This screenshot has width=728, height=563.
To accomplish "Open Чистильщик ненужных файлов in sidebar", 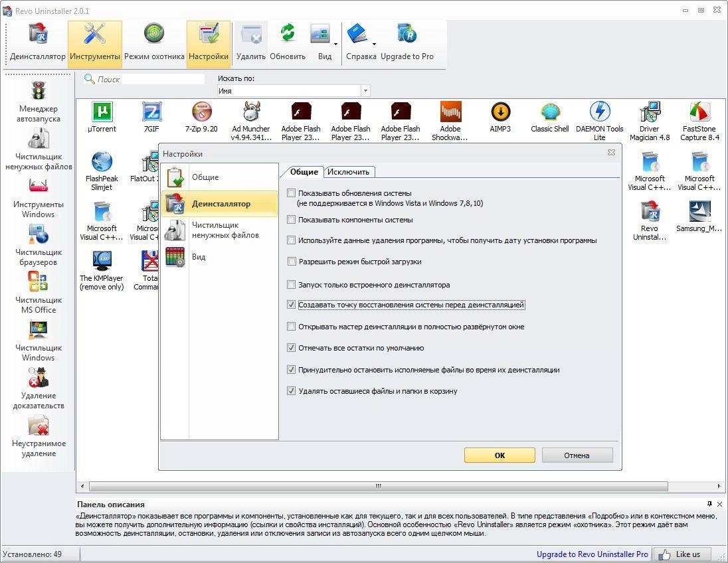I will (39, 149).
